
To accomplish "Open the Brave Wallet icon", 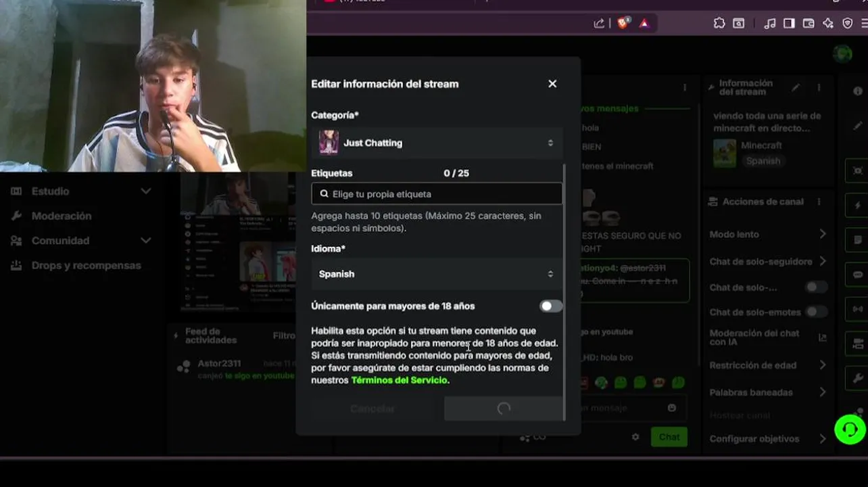I will (x=809, y=24).
